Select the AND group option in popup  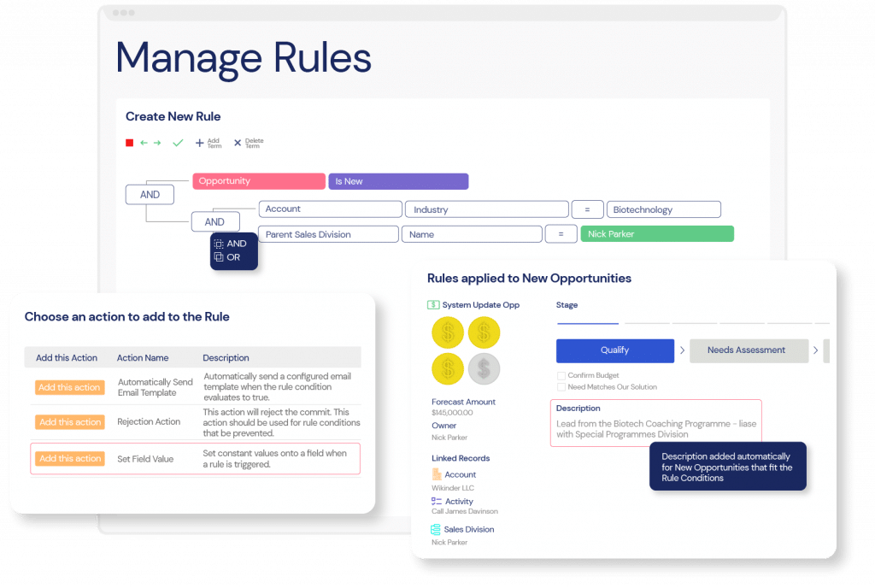[231, 244]
